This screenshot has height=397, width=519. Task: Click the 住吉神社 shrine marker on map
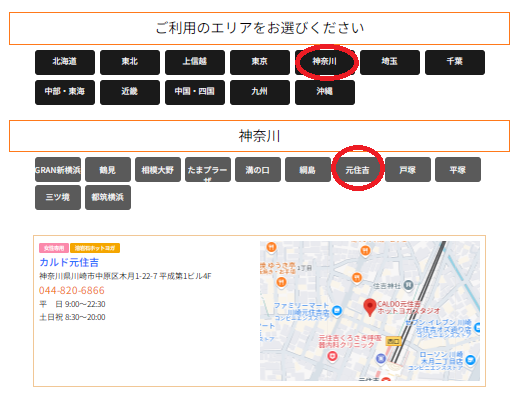coord(408,285)
